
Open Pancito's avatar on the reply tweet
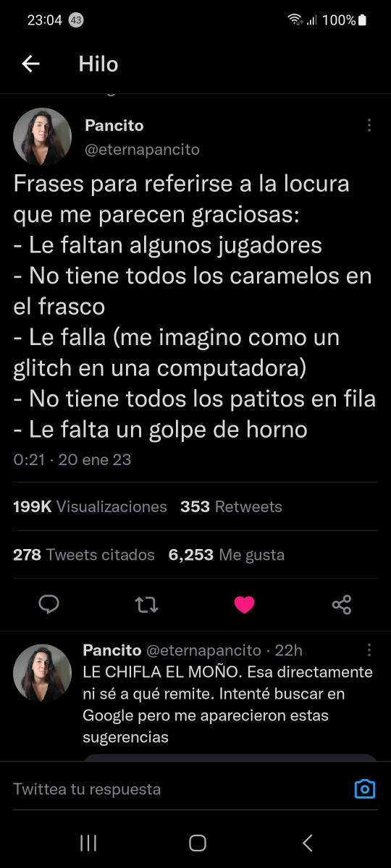(x=43, y=673)
